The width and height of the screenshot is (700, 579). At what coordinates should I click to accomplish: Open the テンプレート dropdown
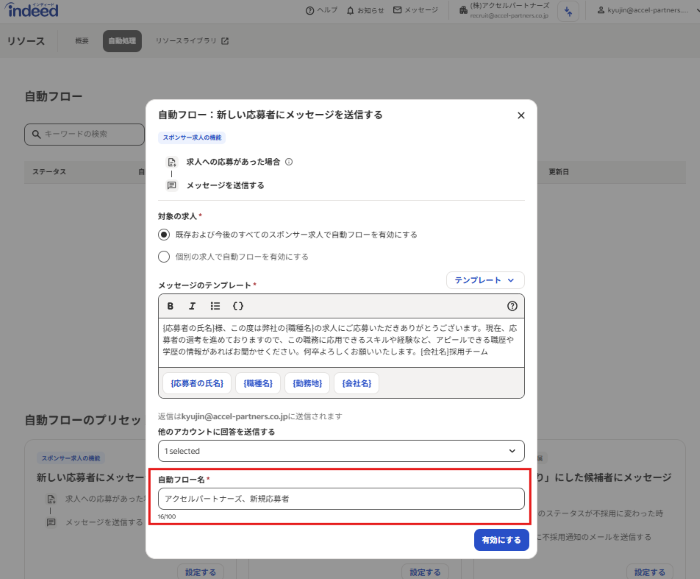[x=485, y=281]
